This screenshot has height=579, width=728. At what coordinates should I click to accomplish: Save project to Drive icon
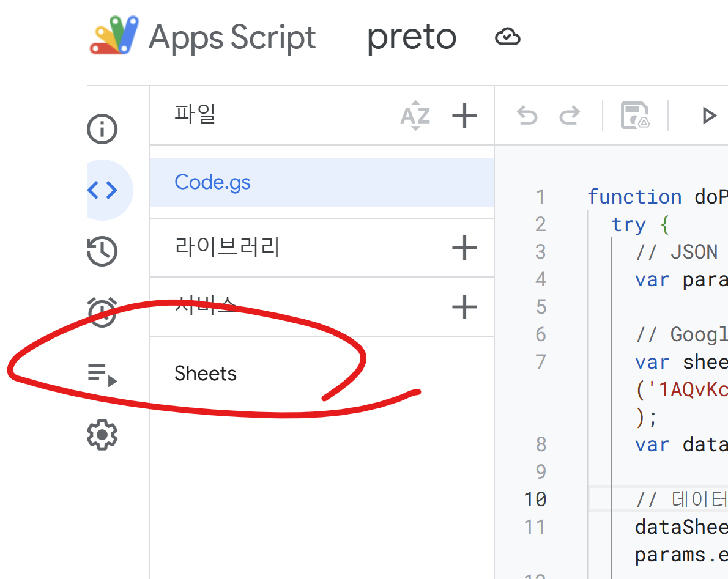click(x=635, y=115)
